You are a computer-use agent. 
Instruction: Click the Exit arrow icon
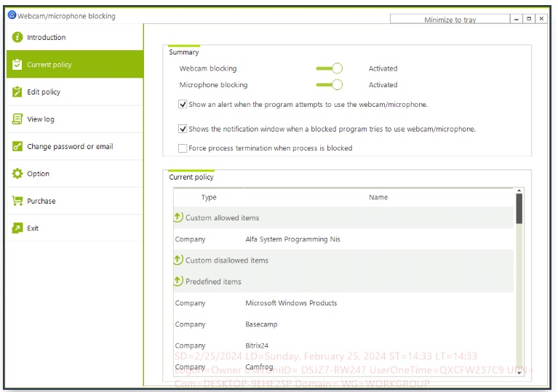[x=17, y=228]
